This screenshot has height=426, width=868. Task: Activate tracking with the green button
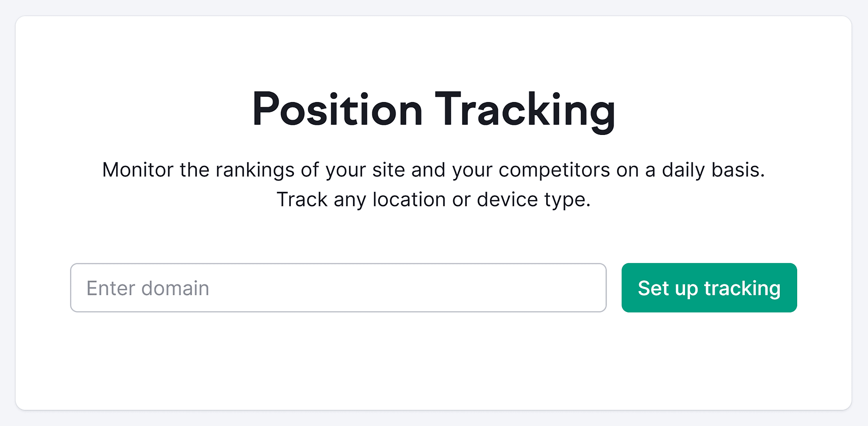pos(709,288)
